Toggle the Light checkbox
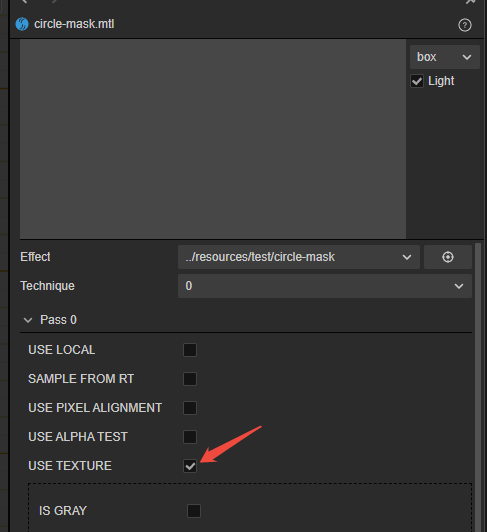Viewport: 487px width, 532px height. [417, 81]
